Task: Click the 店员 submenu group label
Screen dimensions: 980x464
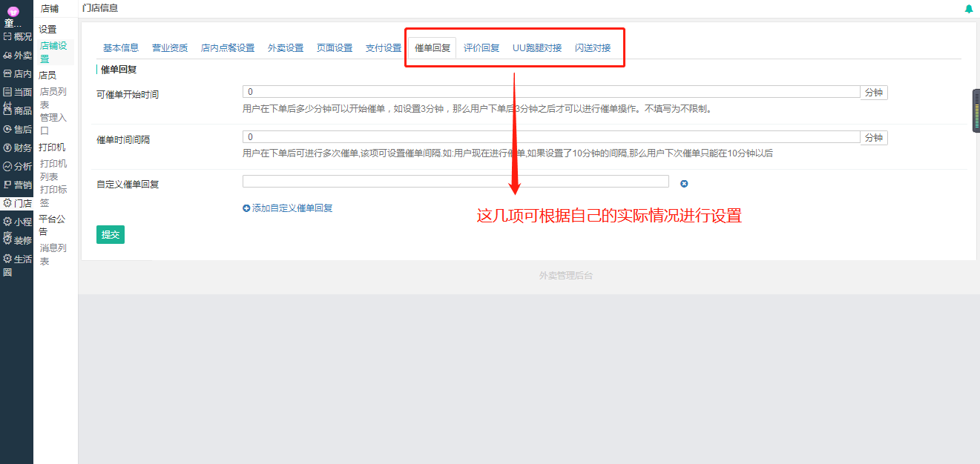Action: tap(47, 75)
